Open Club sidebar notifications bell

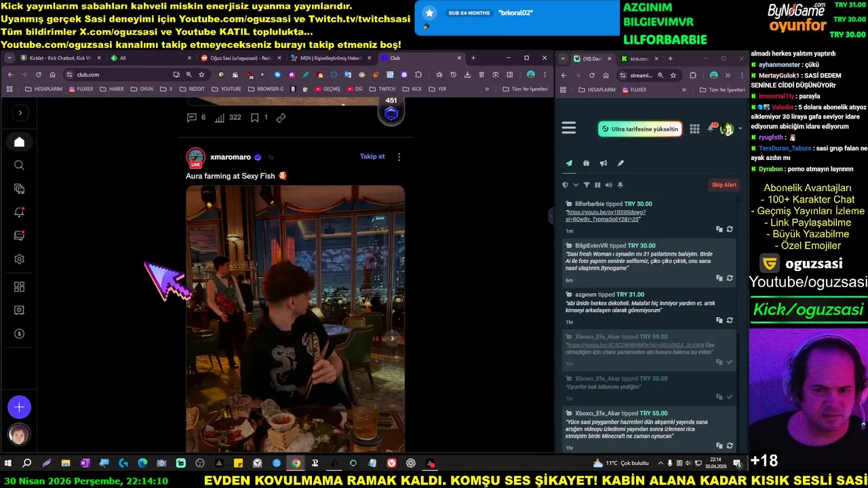click(x=19, y=212)
